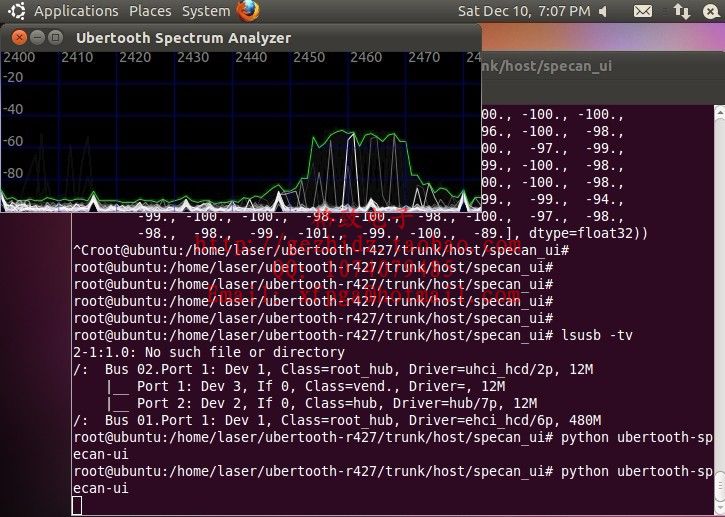The image size is (725, 517).
Task: Click '2-1:1.0: No such file or directory' line
Action: click(x=209, y=352)
